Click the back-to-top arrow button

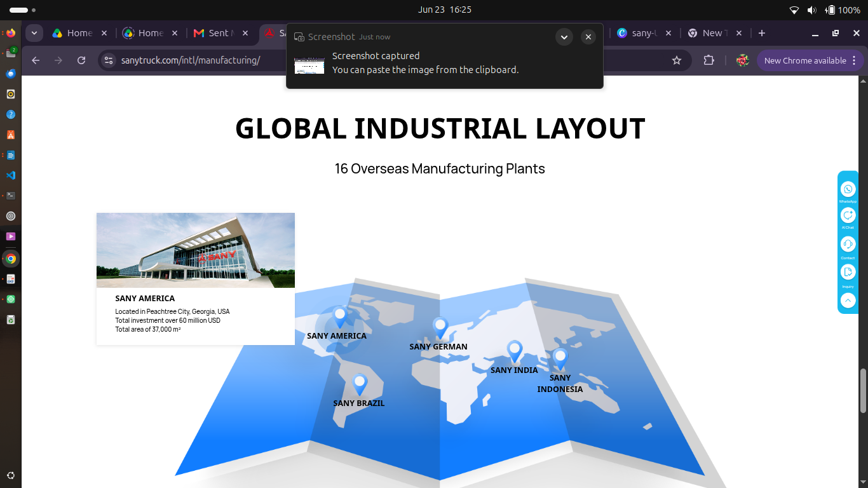[848, 301]
